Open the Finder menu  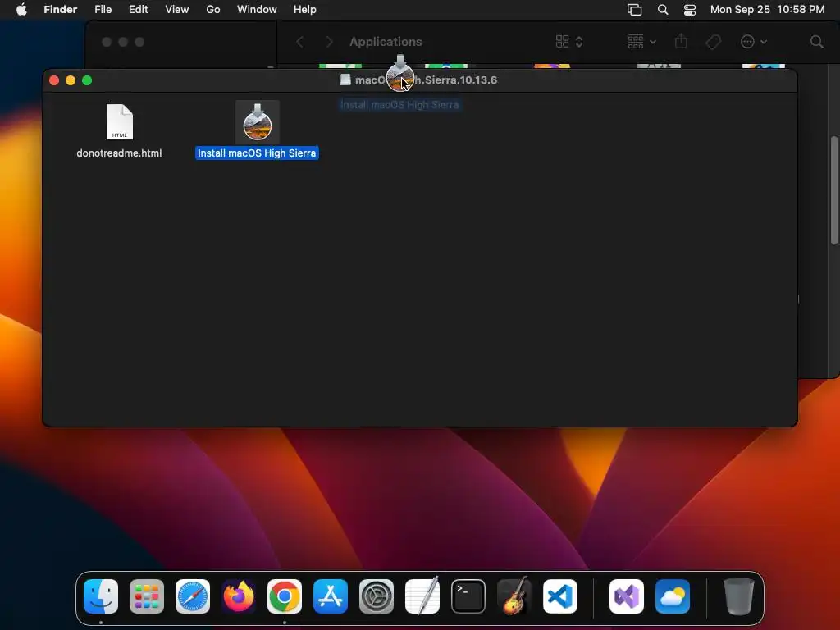[x=61, y=9]
